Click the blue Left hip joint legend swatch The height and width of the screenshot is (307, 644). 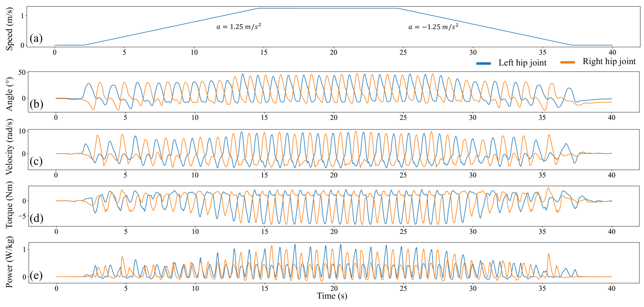point(483,63)
